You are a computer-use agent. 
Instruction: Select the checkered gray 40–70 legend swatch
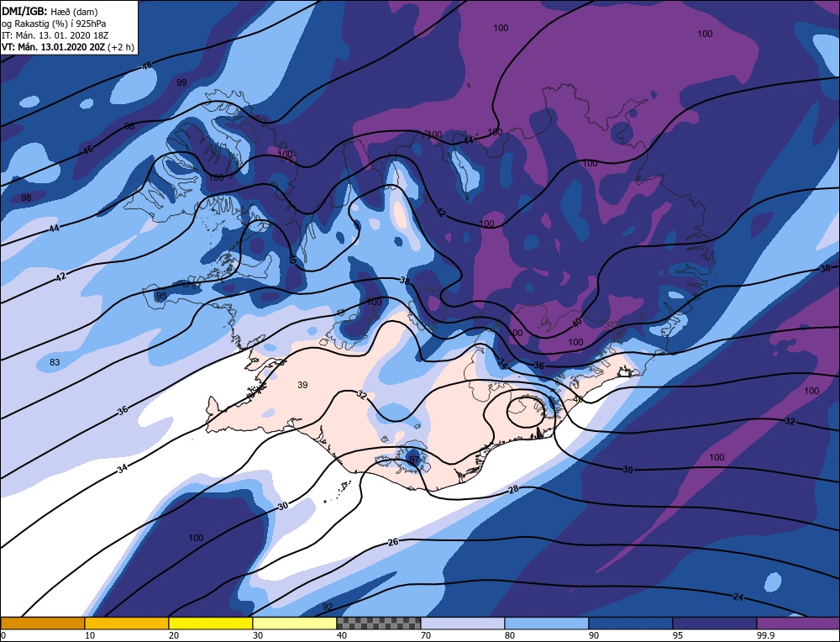pos(379,623)
